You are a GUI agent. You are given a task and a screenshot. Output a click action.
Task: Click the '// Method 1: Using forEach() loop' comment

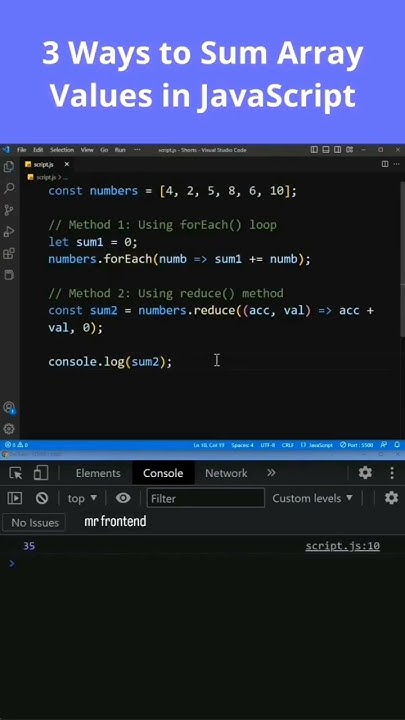(x=163, y=225)
